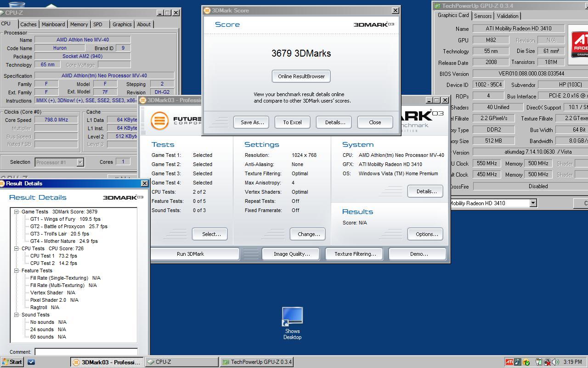
Task: Open the volume speaker tray icon
Action: [x=555, y=362]
